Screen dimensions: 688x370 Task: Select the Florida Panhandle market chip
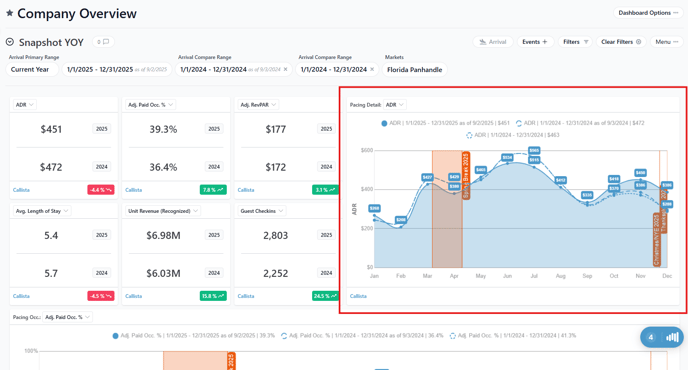point(414,69)
